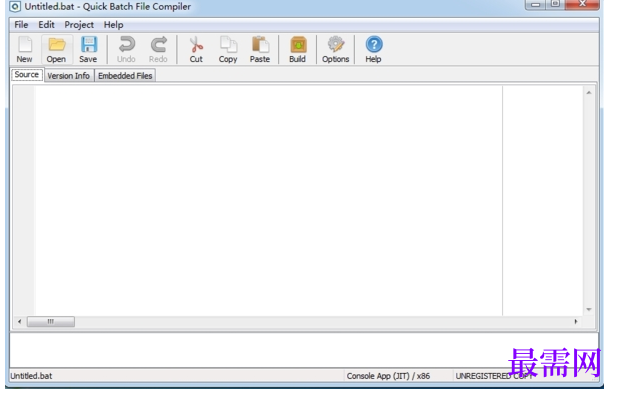Viewport: 620px width, 394px height.
Task: Maximize the Quick Batch File Compiler window
Action: point(556,4)
